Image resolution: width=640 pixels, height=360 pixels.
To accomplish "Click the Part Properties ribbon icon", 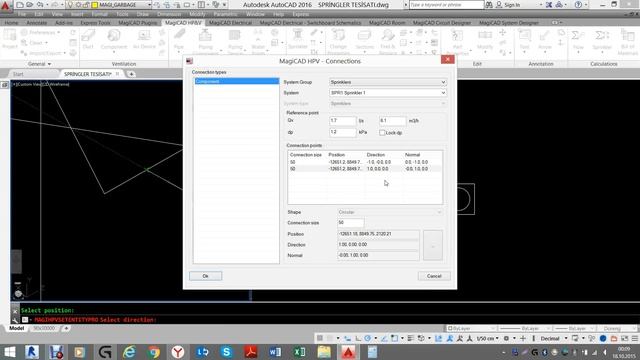I will pos(457,42).
